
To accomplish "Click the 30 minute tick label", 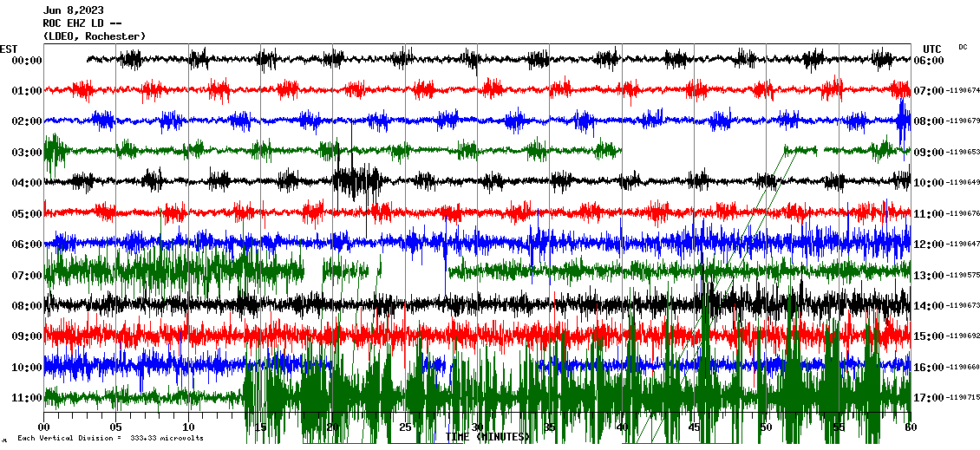I will click(477, 427).
